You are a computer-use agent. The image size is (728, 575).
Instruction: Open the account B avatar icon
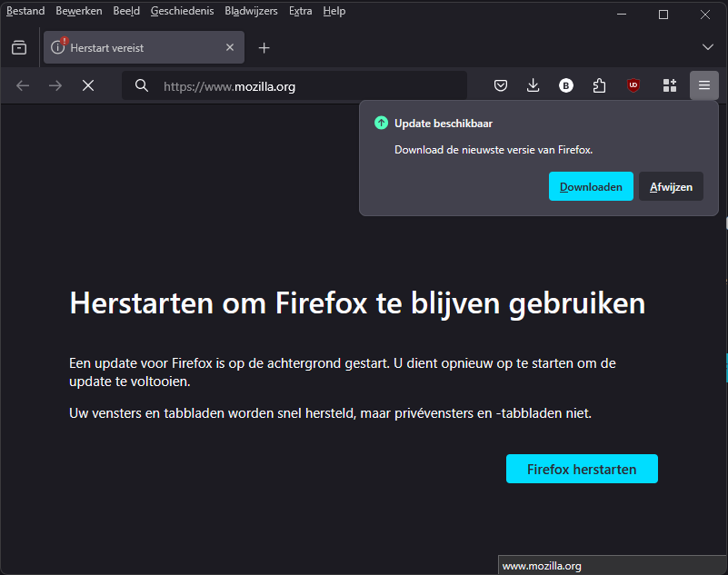click(x=566, y=86)
